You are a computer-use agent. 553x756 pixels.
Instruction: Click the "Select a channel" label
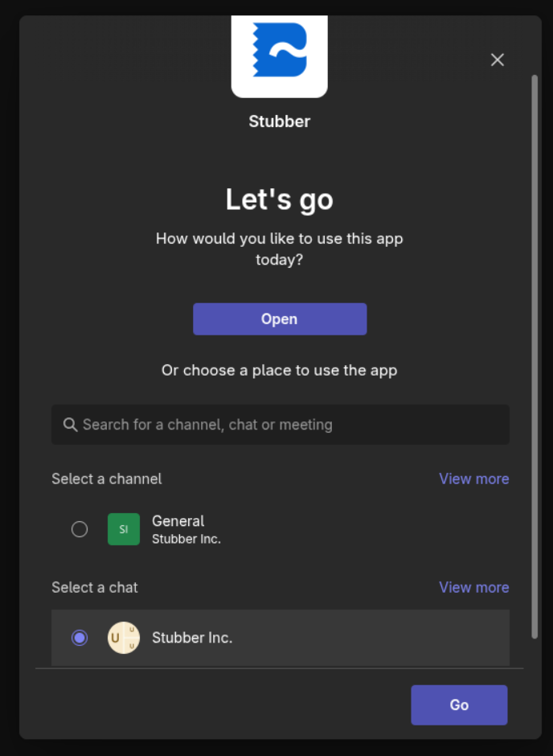click(107, 479)
